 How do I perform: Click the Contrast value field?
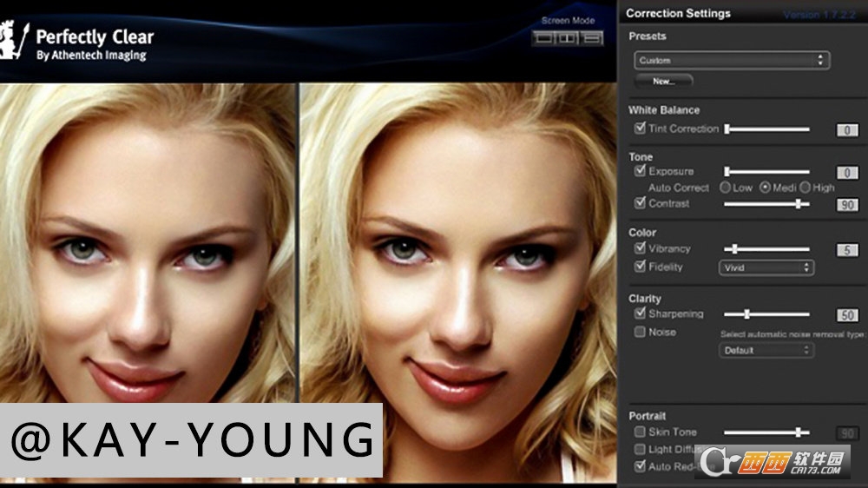[846, 205]
